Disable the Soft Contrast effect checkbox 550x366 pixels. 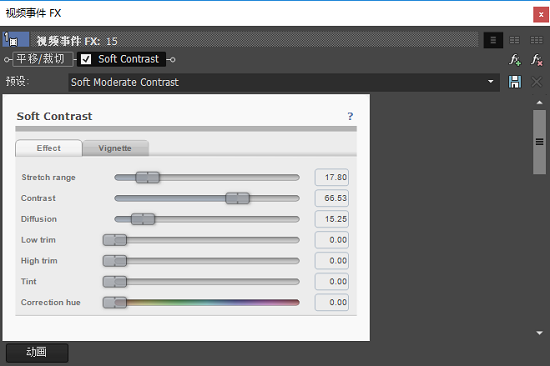pos(86,59)
